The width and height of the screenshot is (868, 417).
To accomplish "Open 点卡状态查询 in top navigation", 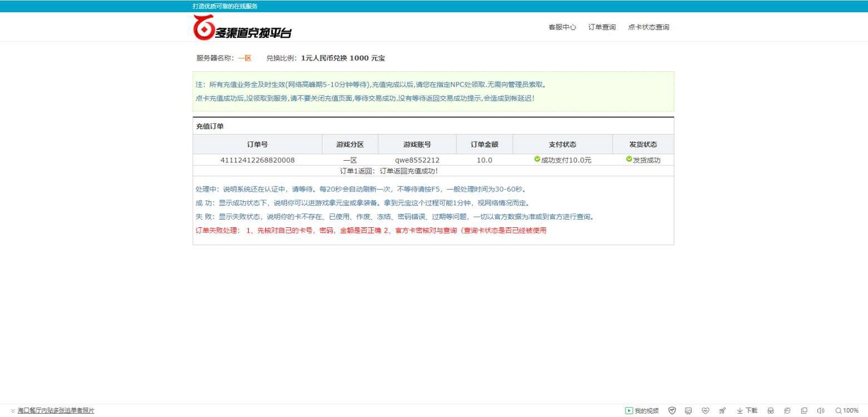I will click(648, 27).
